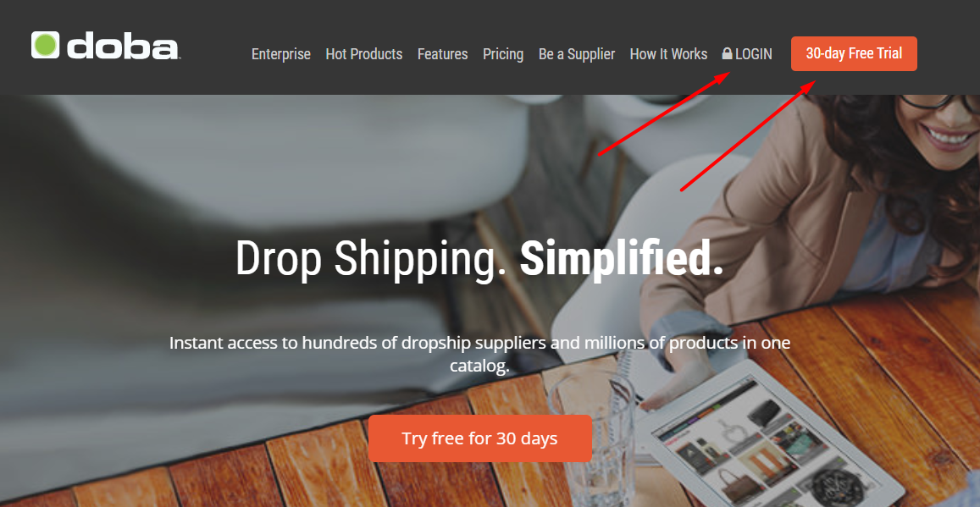The width and height of the screenshot is (980, 507).
Task: Open How It Works link
Action: click(x=669, y=54)
